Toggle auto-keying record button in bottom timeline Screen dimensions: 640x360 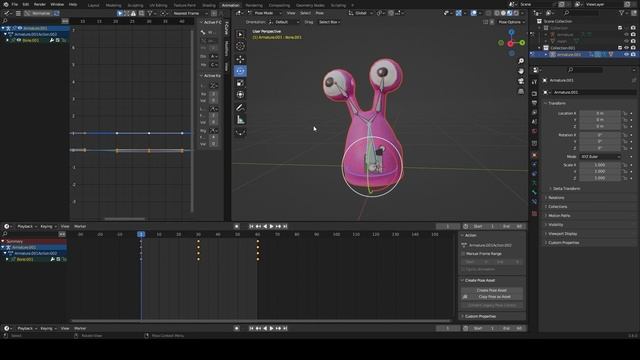pyautogui.click(x=237, y=328)
